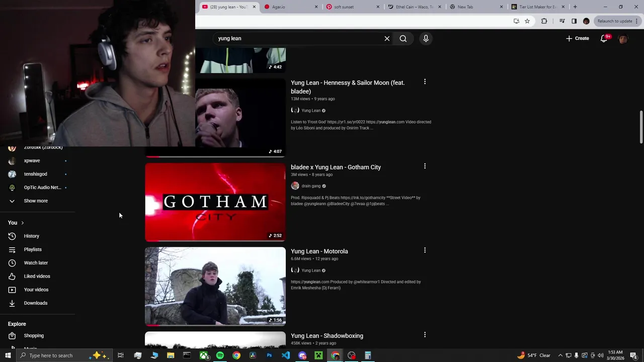Open Photoshop from the taskbar
The width and height of the screenshot is (644, 362).
click(x=269, y=355)
